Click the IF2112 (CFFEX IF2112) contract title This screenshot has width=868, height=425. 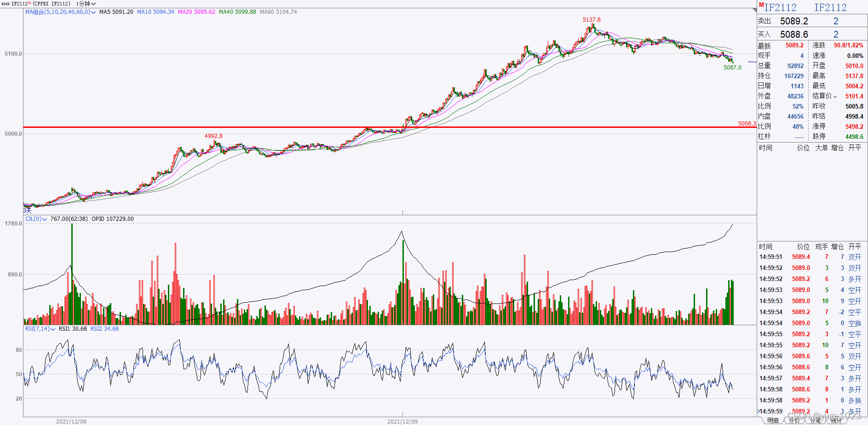40,4
